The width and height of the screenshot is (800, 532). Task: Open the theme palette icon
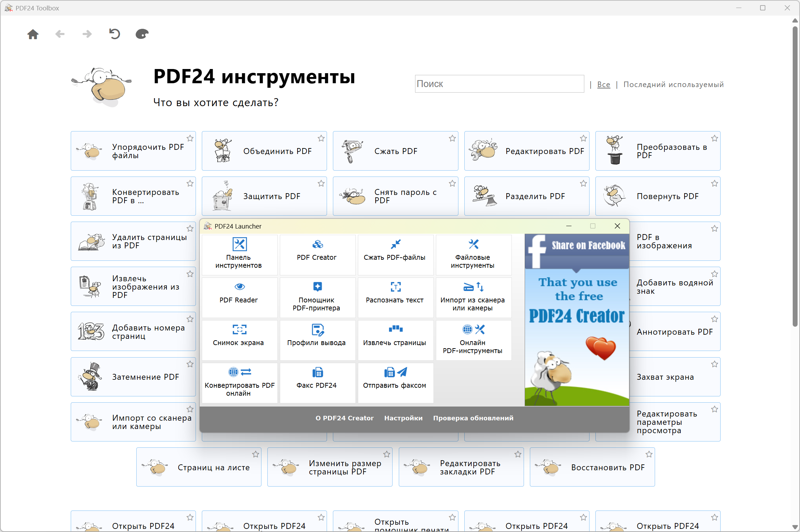coord(142,34)
